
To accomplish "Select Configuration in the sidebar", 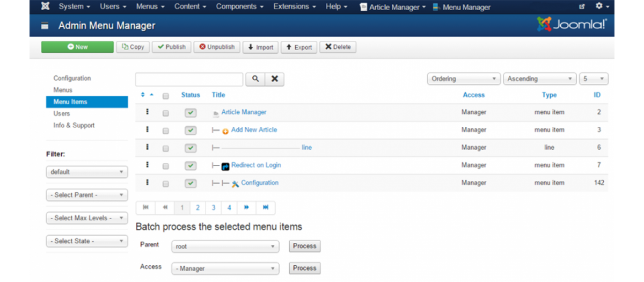I will coord(72,78).
